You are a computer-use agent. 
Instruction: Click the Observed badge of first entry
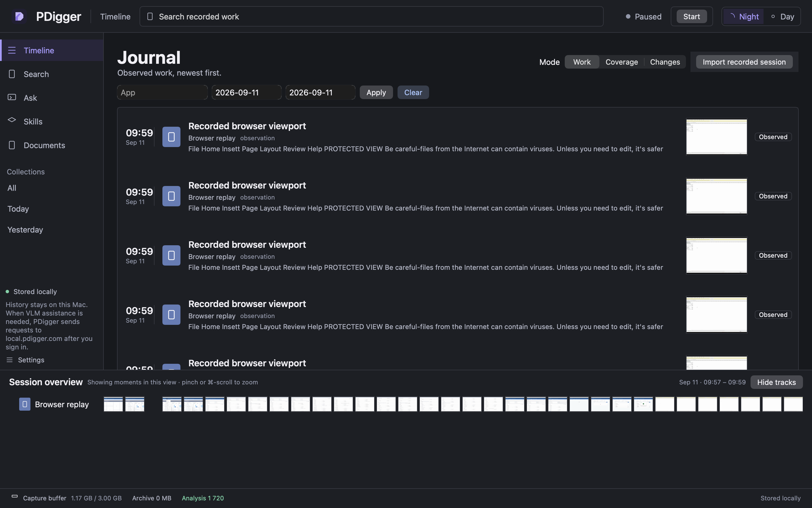coord(773,137)
